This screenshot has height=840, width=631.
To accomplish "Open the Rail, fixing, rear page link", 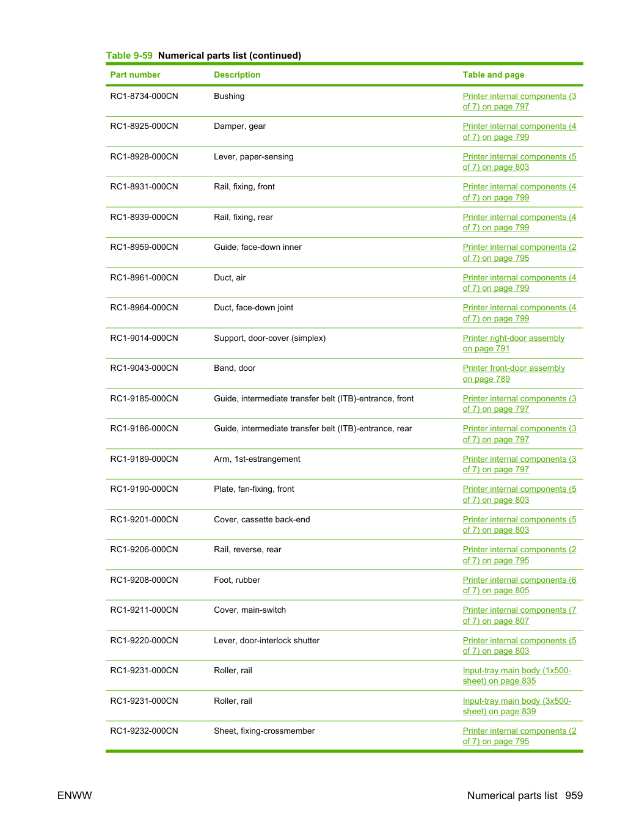I will (x=519, y=222).
